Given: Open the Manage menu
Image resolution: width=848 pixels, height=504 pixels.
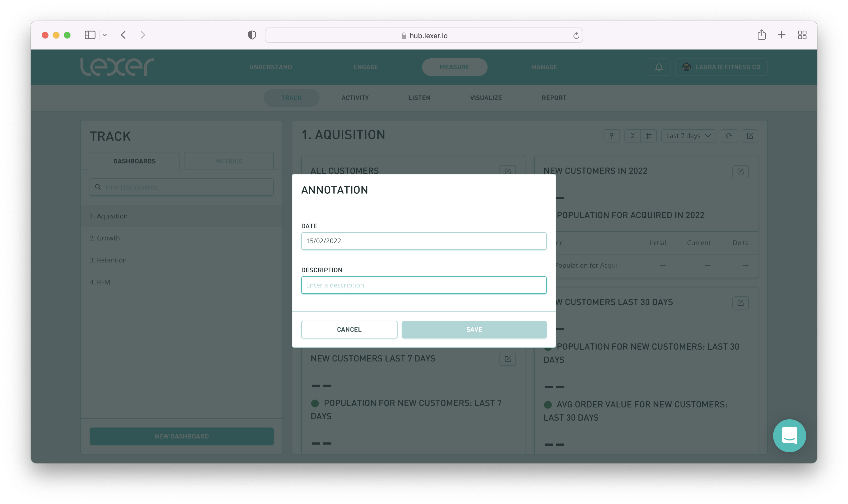Looking at the screenshot, I should coord(544,67).
